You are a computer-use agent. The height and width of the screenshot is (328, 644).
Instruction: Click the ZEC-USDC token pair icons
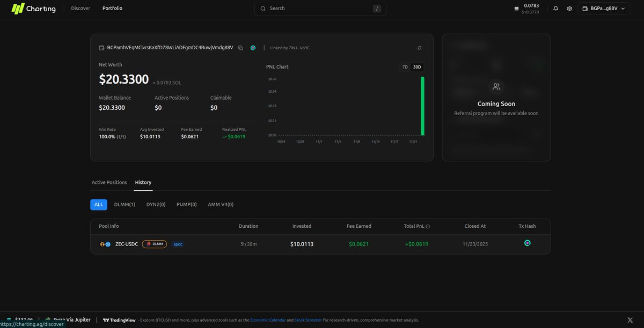[x=105, y=244]
